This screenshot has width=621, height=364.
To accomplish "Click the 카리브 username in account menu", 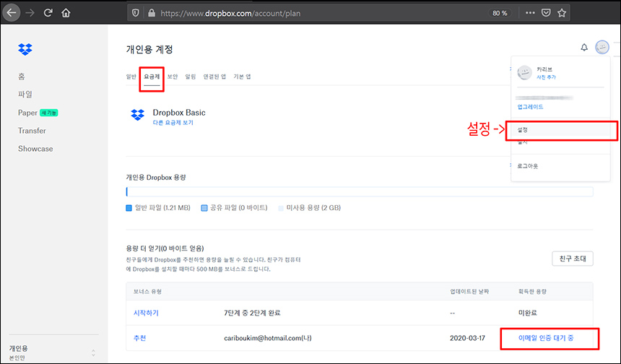I will tap(544, 69).
